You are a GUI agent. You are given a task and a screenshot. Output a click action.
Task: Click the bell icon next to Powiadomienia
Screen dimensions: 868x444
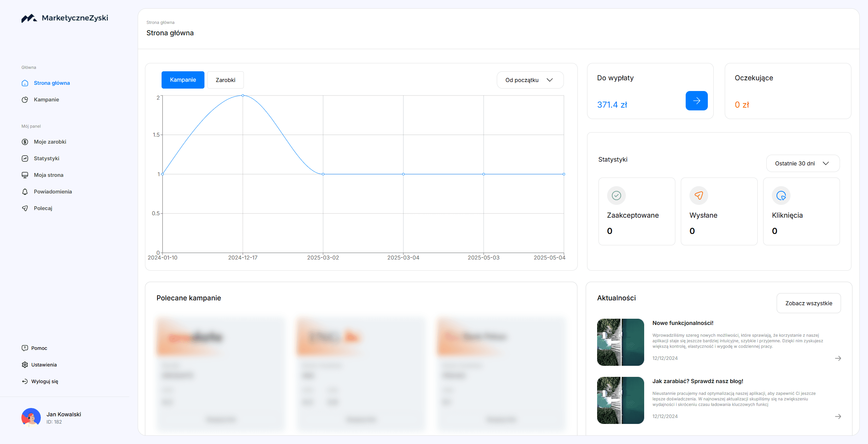(25, 192)
